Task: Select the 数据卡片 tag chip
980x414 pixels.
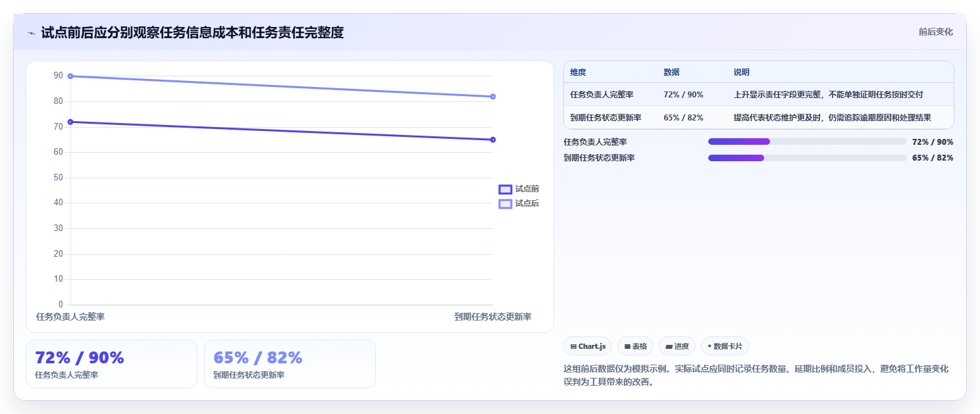Action: pos(725,346)
